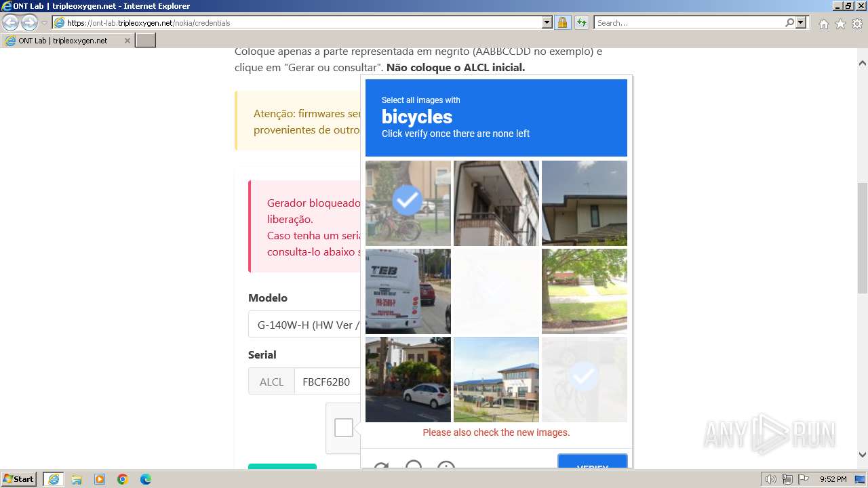
Task: Open File Explorer from the taskbar
Action: pos(77,479)
